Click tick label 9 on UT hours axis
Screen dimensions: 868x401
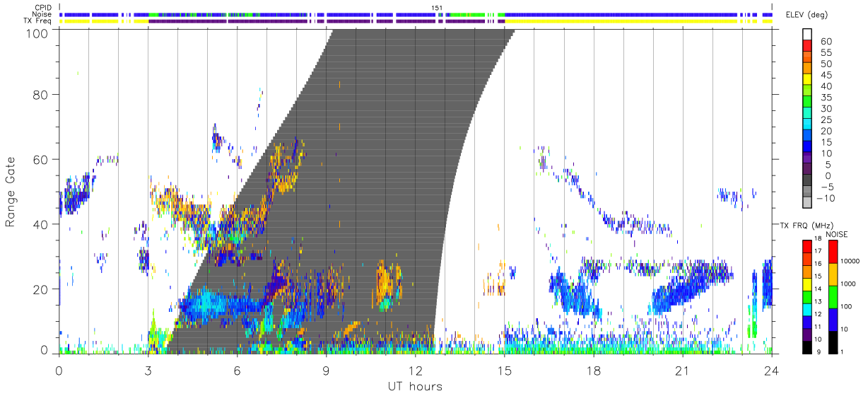[326, 371]
